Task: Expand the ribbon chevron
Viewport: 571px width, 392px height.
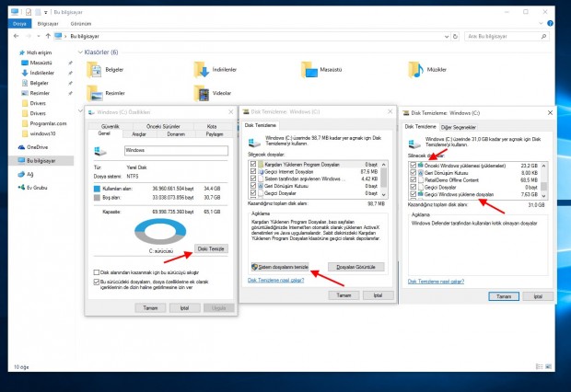Action: 541,23
